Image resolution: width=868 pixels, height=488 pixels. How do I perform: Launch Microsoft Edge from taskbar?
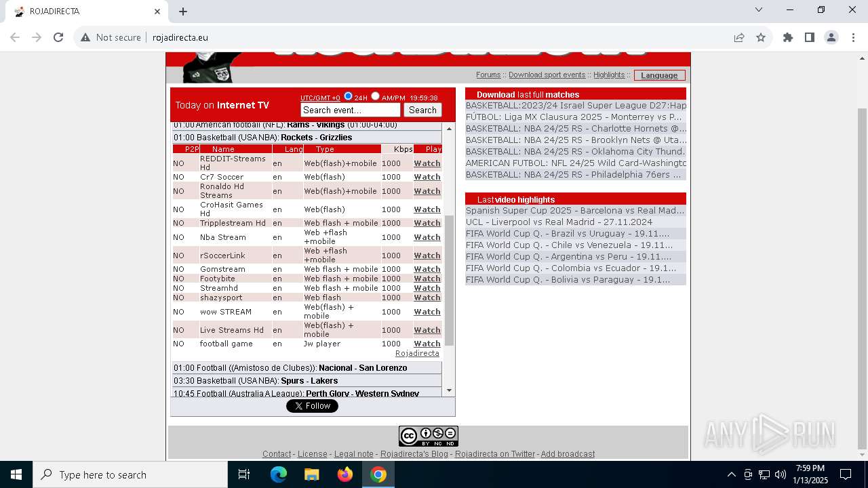point(279,474)
